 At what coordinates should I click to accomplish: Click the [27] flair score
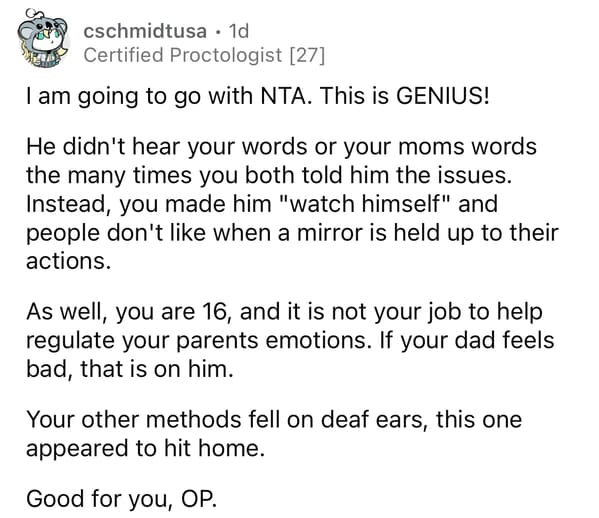(307, 55)
